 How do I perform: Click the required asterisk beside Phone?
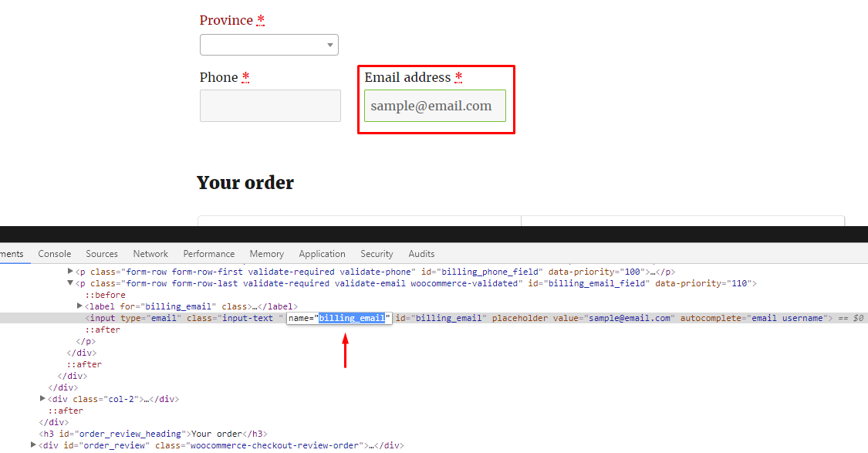point(246,77)
